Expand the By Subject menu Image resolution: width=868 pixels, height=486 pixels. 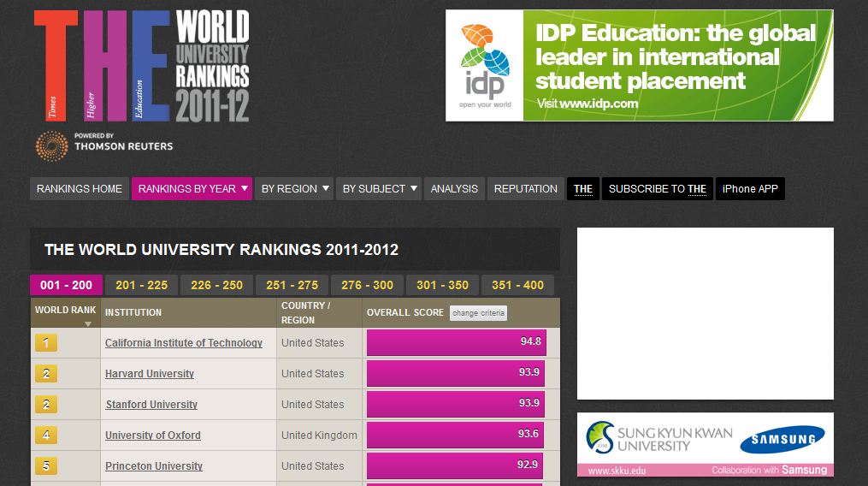pos(379,188)
